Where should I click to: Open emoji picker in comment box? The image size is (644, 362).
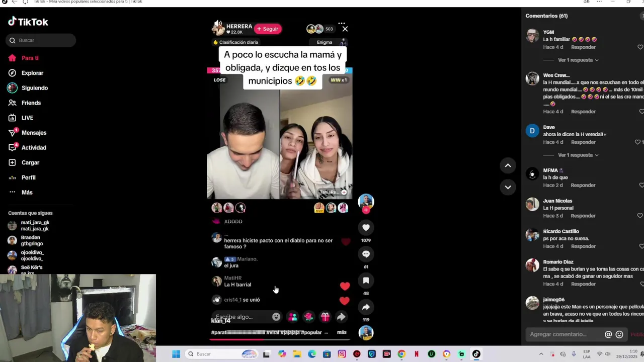(619, 334)
